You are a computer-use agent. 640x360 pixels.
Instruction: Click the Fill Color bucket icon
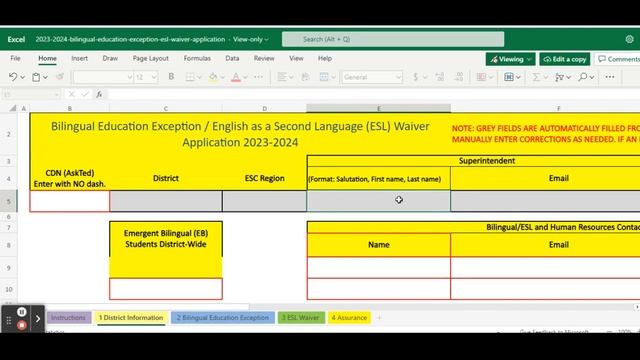click(213, 77)
